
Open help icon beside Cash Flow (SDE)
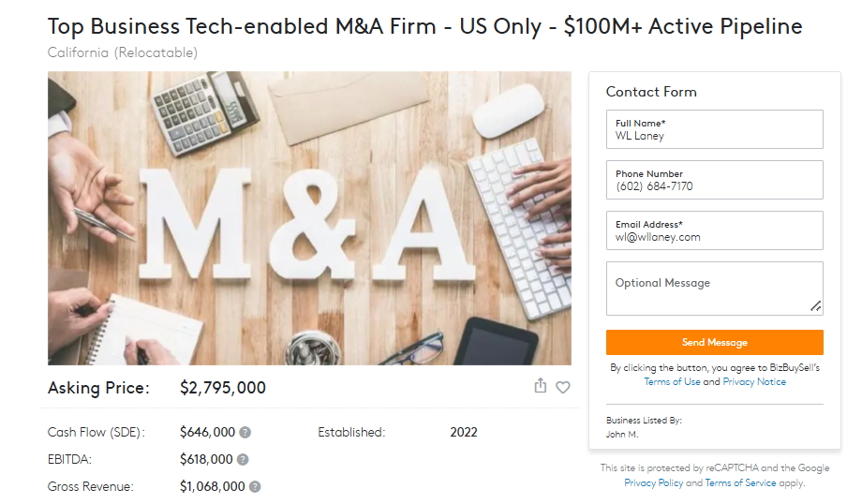(245, 433)
